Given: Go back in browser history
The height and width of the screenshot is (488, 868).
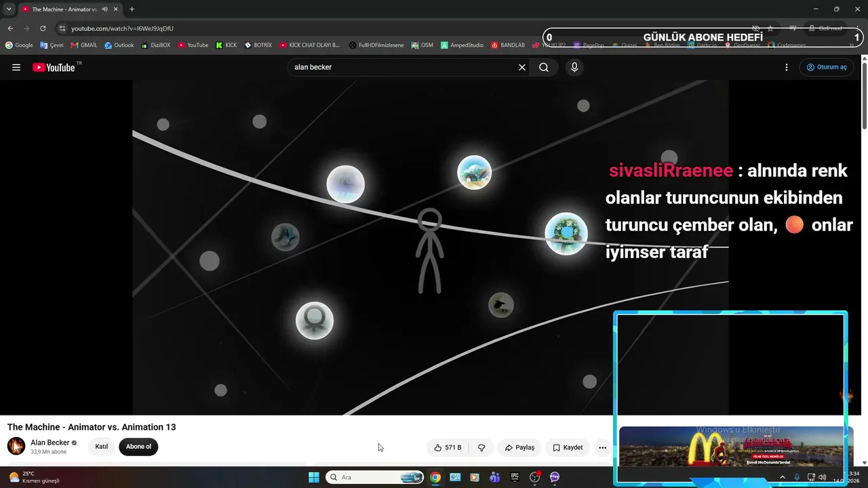Looking at the screenshot, I should [x=10, y=28].
